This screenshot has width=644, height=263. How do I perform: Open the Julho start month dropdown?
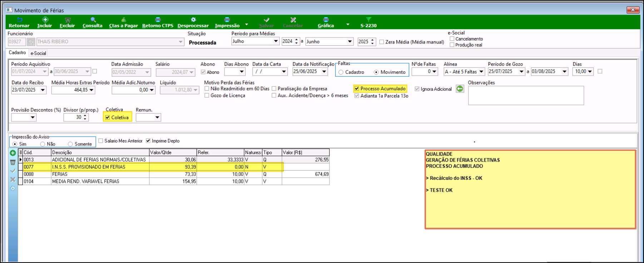pyautogui.click(x=276, y=41)
